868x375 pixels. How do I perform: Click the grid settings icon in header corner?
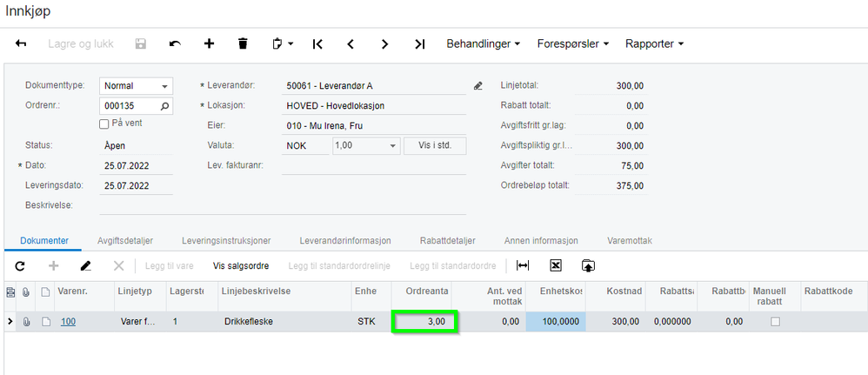(10, 291)
